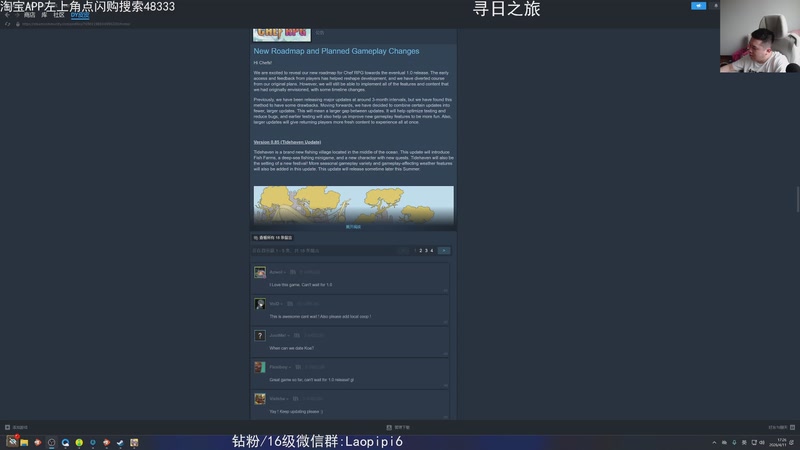
Task: Go to comments page 4
Action: pyautogui.click(x=432, y=251)
